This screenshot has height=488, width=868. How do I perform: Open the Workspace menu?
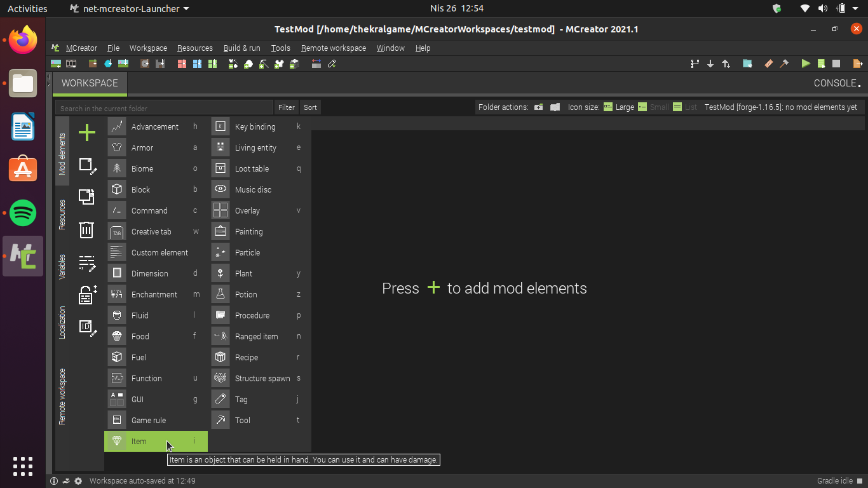click(148, 48)
